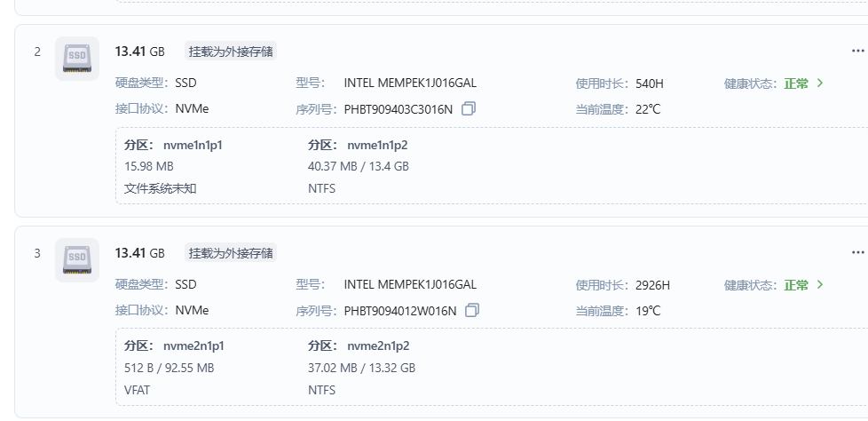Viewport: 868px width, 421px height.
Task: Click the SSD drive icon for disk 2
Action: tap(77, 59)
